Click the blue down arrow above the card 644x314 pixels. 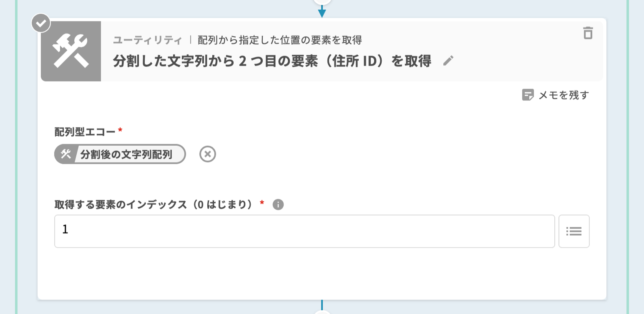pos(322,13)
